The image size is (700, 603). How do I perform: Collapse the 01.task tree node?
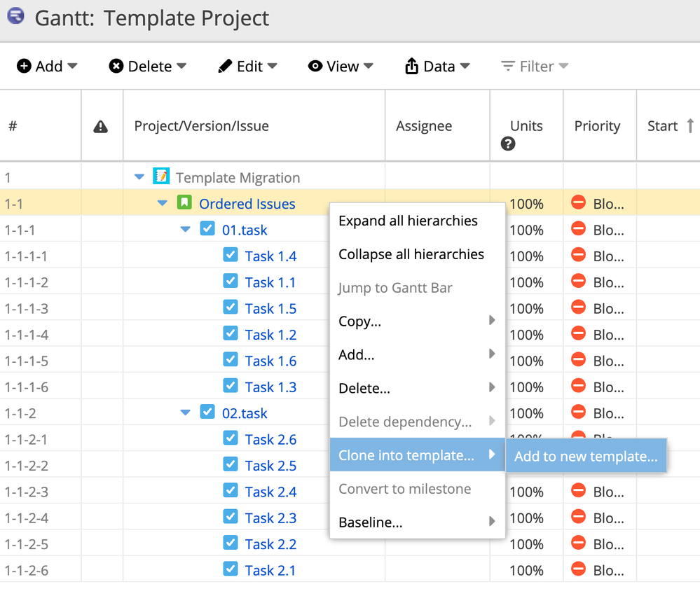click(185, 230)
